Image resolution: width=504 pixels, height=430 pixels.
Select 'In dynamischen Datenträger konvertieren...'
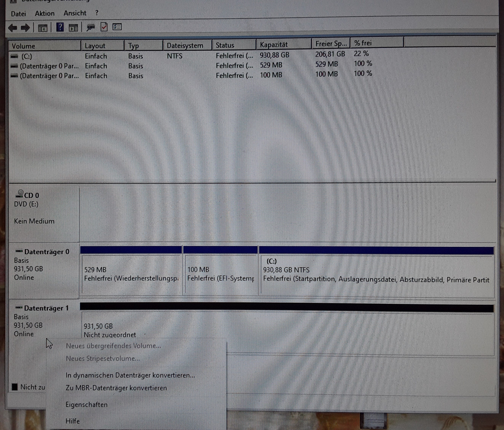[130, 375]
